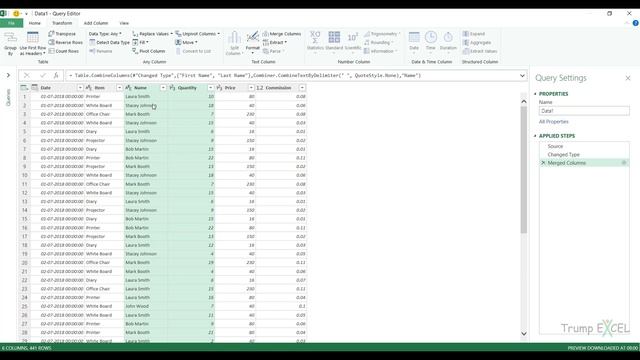Close the Query Settings pane
This screenshot has width=640, height=360.
628,78
